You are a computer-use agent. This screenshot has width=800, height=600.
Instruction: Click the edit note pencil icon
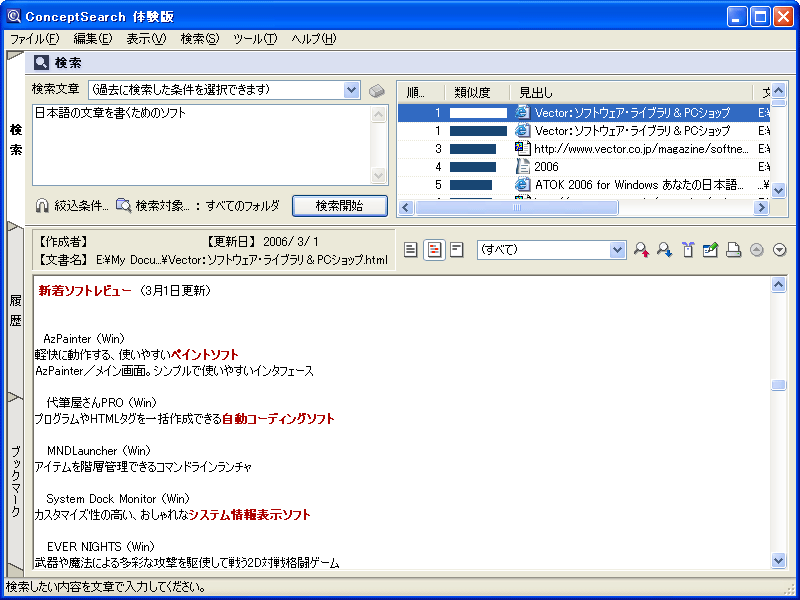click(710, 249)
